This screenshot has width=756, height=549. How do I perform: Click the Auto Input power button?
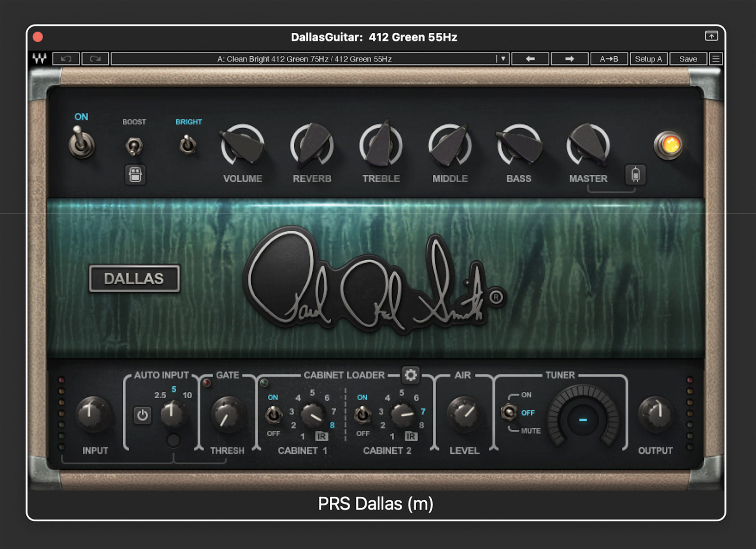pyautogui.click(x=142, y=415)
